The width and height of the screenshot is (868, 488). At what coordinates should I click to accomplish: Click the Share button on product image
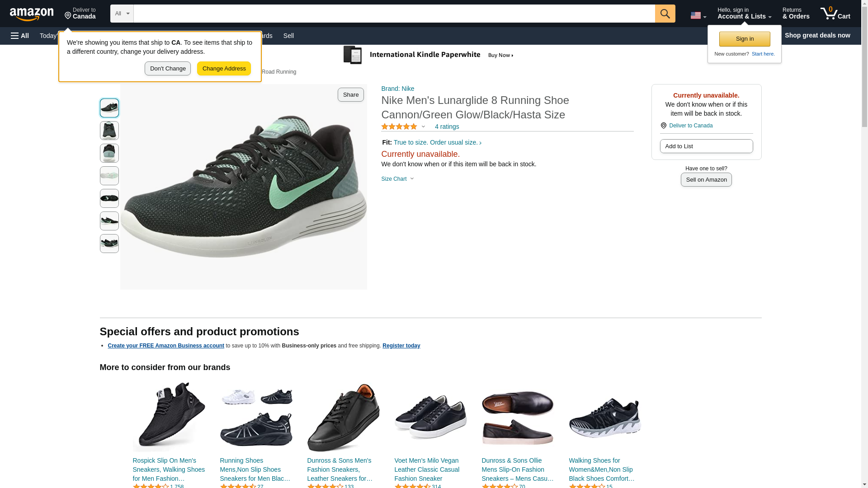[x=350, y=95]
